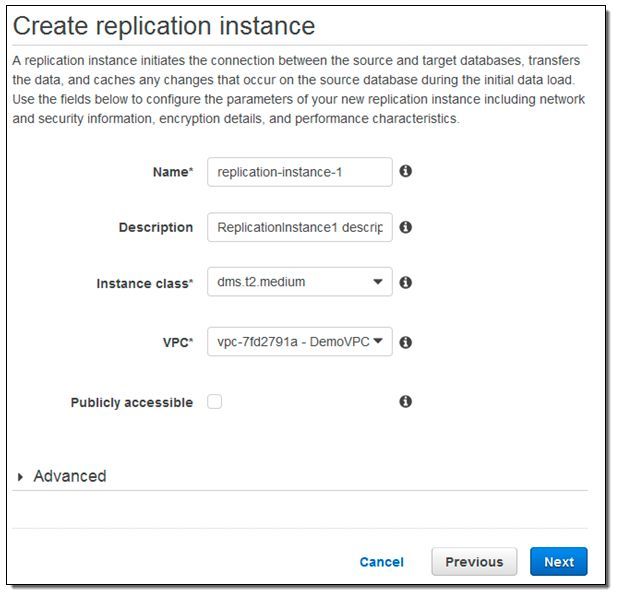Enable the Publicly accessible checkbox

pos(215,402)
